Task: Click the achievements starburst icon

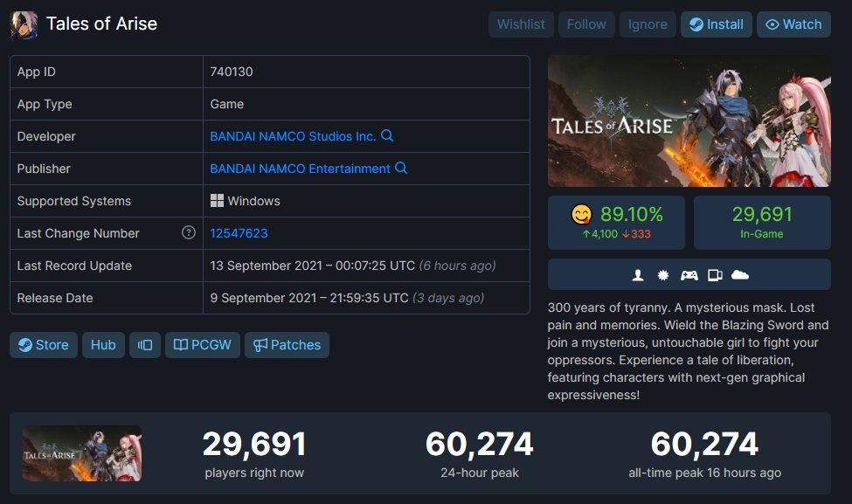Action: click(x=663, y=275)
